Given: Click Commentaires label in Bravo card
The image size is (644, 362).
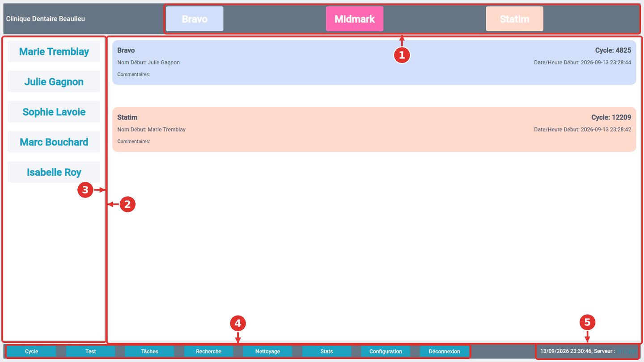Looking at the screenshot, I should (134, 75).
